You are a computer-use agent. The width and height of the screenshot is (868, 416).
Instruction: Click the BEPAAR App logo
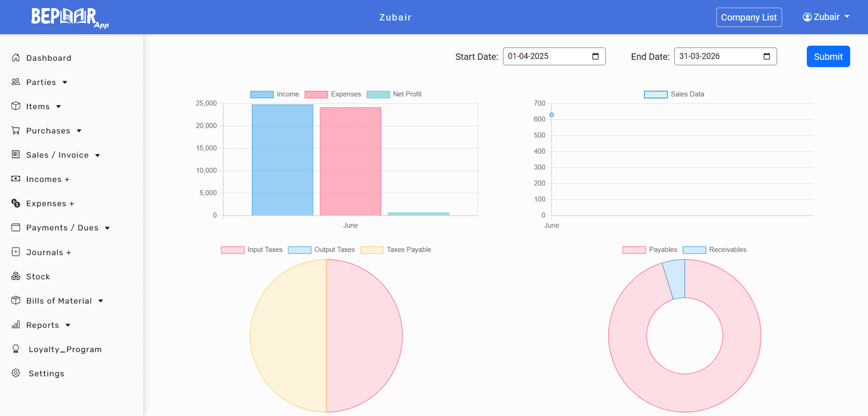pos(69,17)
